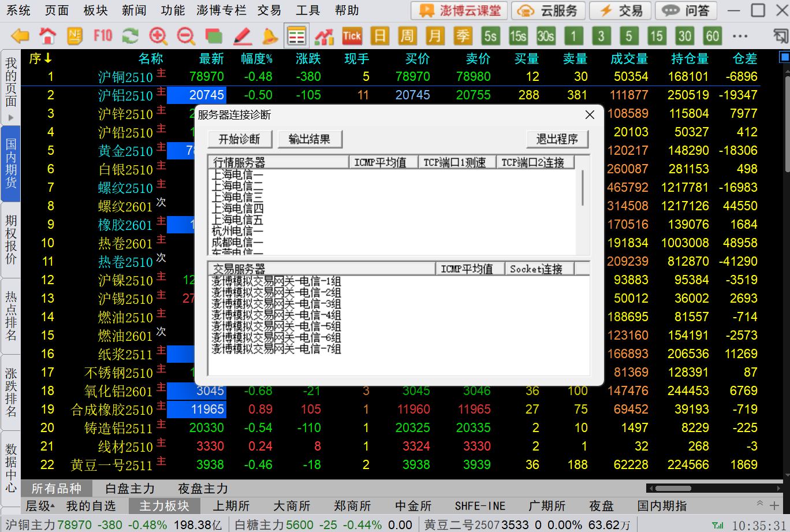Open the 交易 menu
The height and width of the screenshot is (532, 790).
click(269, 10)
